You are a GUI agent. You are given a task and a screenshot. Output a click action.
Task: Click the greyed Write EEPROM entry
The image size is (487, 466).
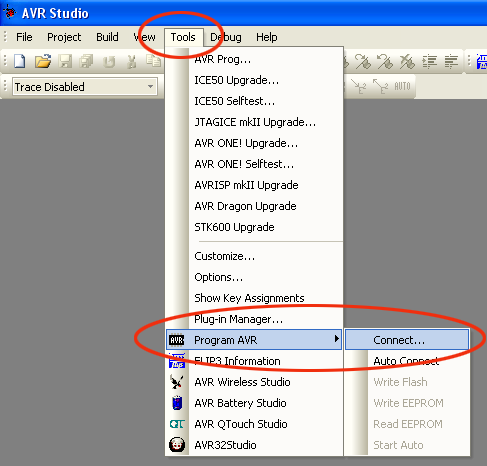pos(407,403)
